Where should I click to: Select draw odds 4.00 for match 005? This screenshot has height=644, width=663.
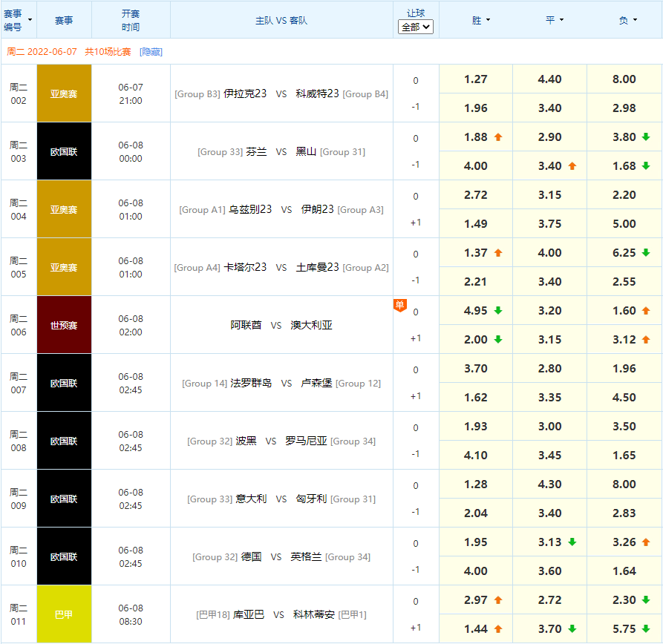pos(549,253)
